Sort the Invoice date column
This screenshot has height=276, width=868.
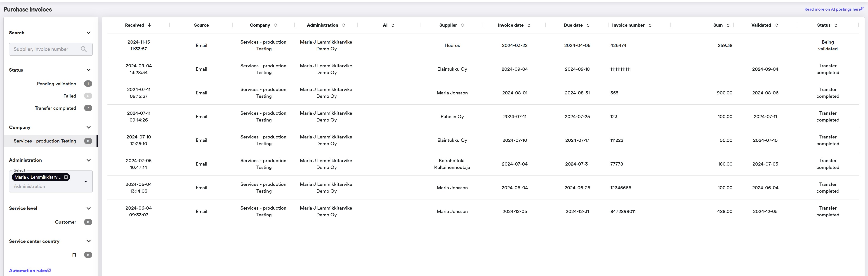pos(529,25)
